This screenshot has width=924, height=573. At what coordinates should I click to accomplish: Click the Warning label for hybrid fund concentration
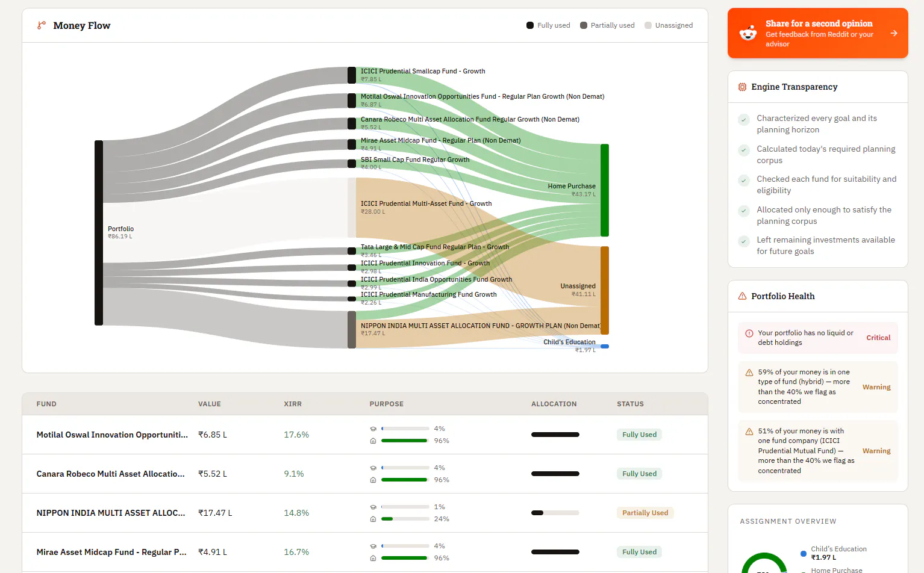[x=876, y=387]
